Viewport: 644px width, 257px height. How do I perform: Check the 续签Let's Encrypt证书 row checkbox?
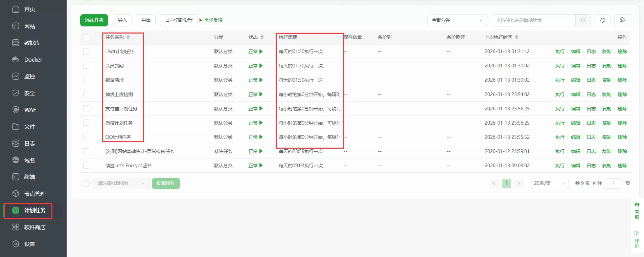tap(86, 166)
